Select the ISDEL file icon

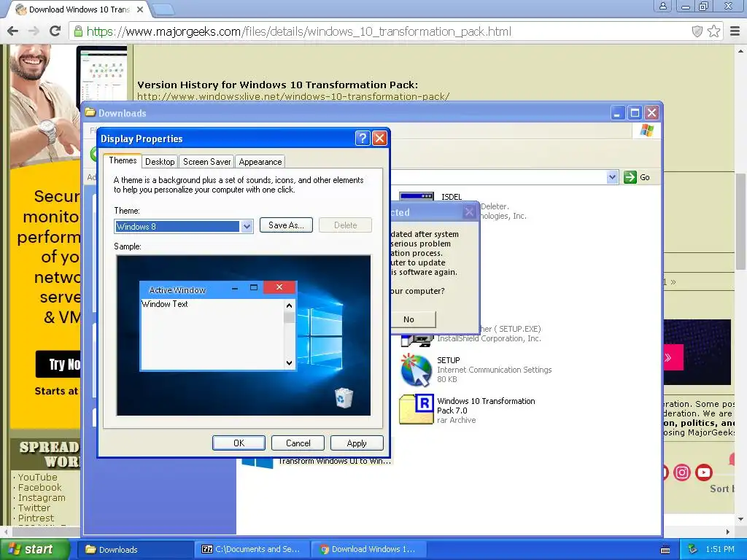tap(417, 197)
